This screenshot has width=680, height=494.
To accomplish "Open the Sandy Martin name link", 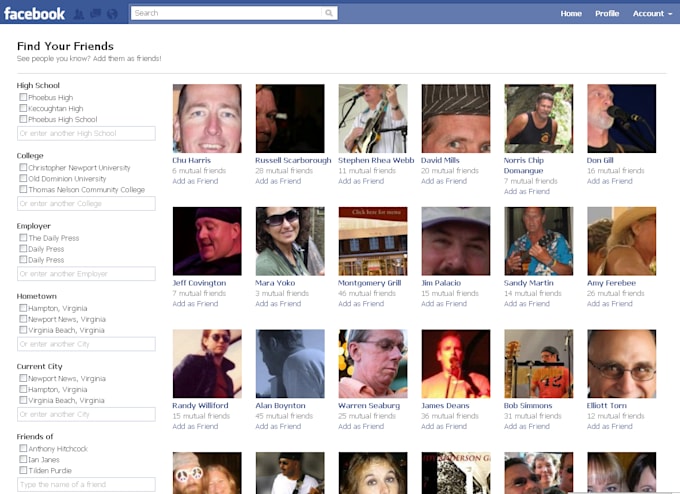I will click(x=529, y=283).
